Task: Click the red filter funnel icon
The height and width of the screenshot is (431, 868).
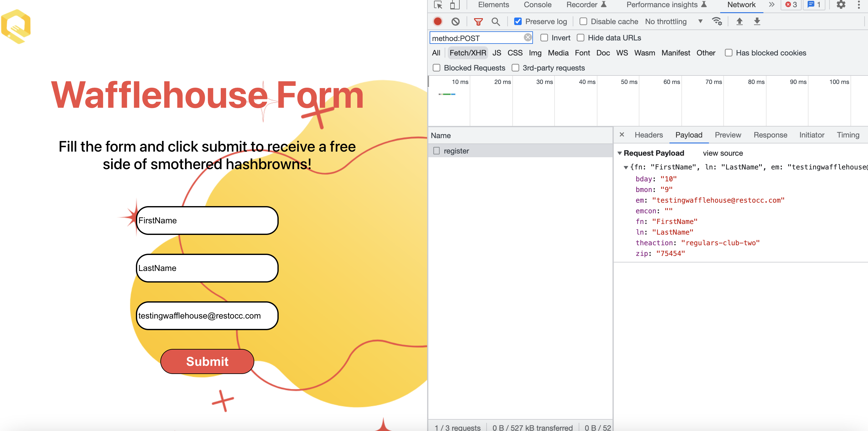Action: [478, 22]
